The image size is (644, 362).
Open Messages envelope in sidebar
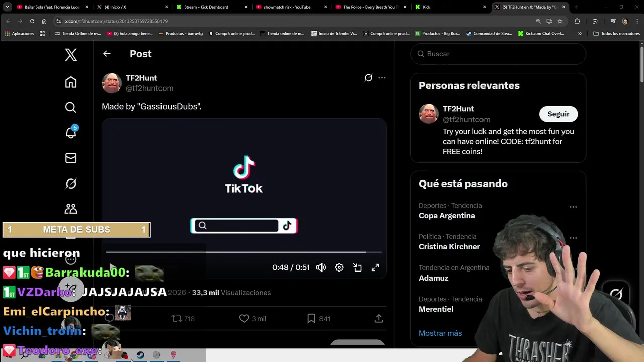click(71, 158)
